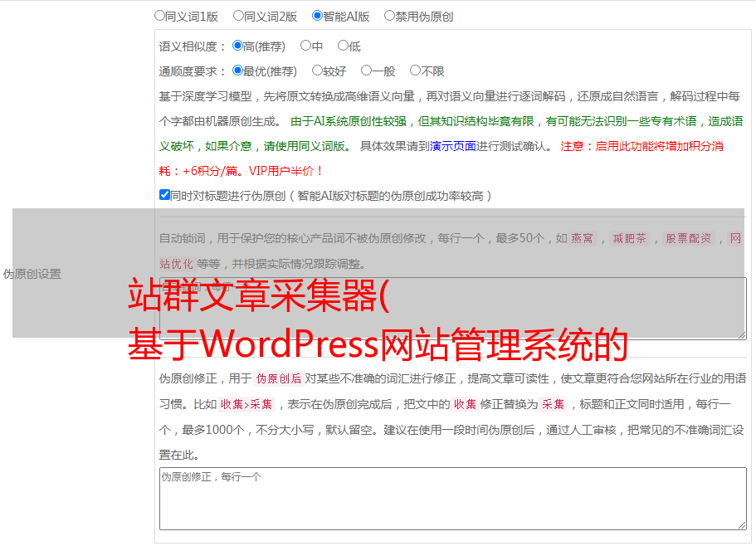
Task: Choose the 智能AI版 radio option
Action: pyautogui.click(x=317, y=16)
